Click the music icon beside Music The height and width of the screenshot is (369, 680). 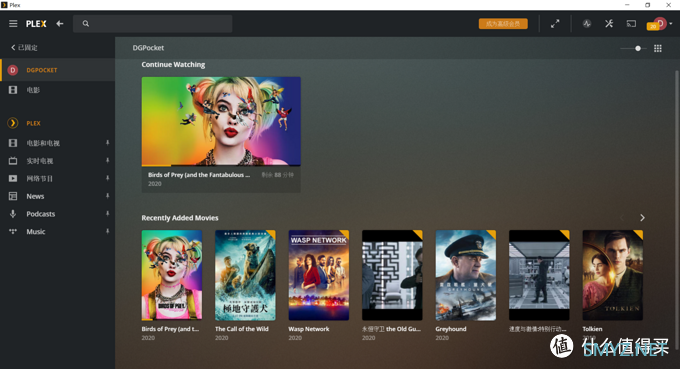pos(13,232)
